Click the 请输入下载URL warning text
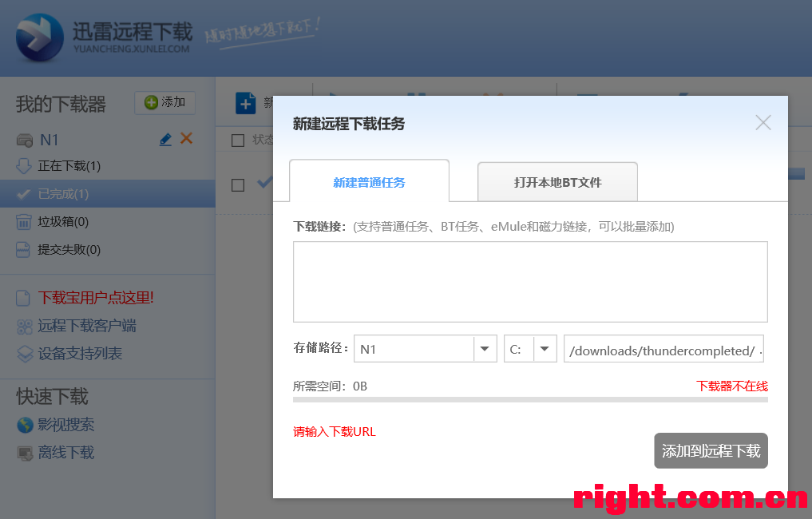The height and width of the screenshot is (519, 812). click(335, 431)
